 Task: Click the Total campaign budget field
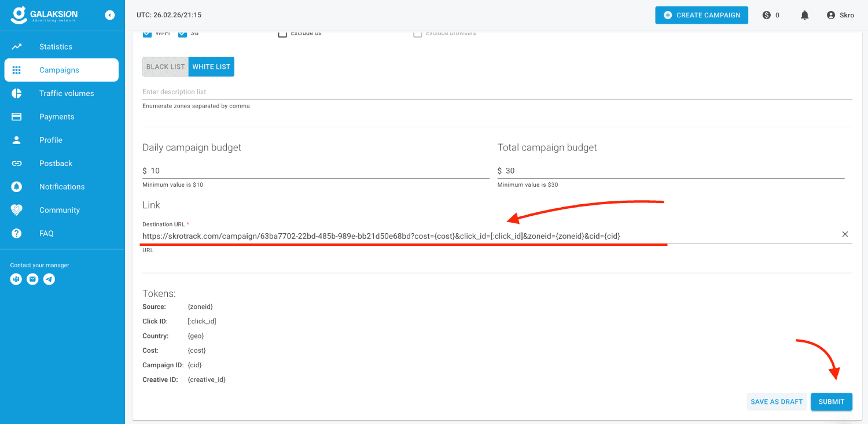point(671,171)
